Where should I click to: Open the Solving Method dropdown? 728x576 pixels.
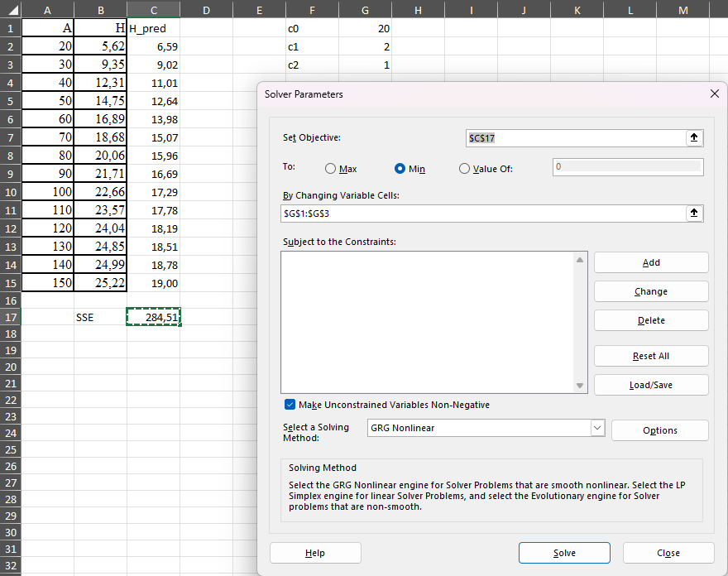[x=597, y=428]
